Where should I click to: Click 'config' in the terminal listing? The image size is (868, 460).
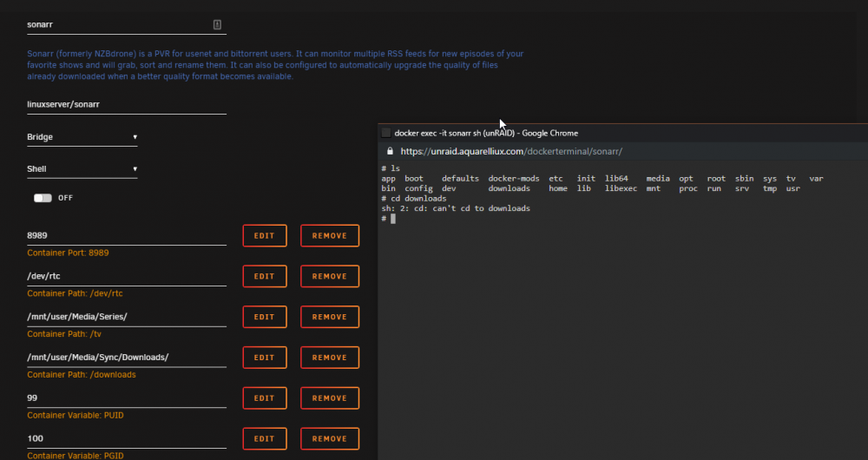coord(418,188)
